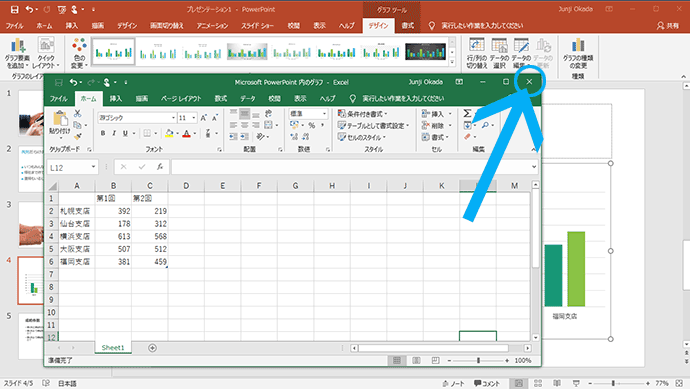690x389 pixels.
Task: Click the Cut scissors icon in Excel
Action: click(x=78, y=114)
